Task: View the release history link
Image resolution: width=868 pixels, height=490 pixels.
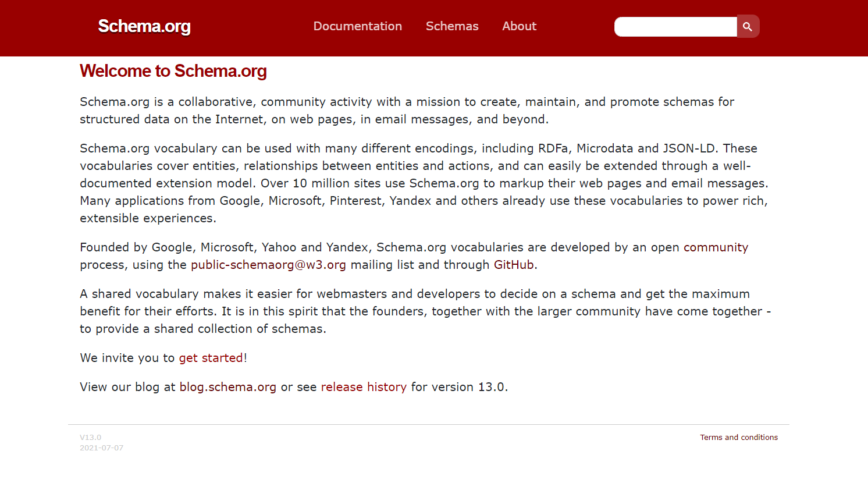Action: [x=364, y=387]
